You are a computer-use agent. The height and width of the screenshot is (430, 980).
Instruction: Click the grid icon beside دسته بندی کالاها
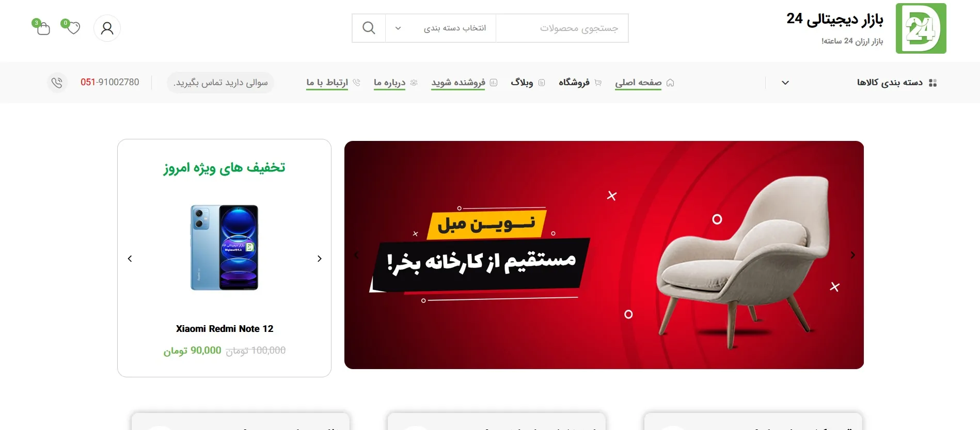pyautogui.click(x=932, y=83)
